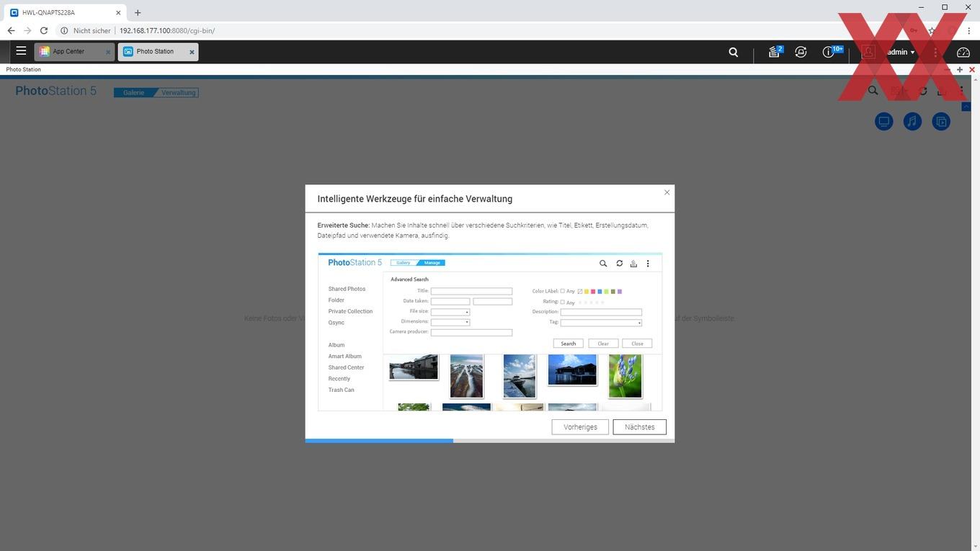
Task: Tick Color Label Any checkbox in preview
Action: point(563,291)
